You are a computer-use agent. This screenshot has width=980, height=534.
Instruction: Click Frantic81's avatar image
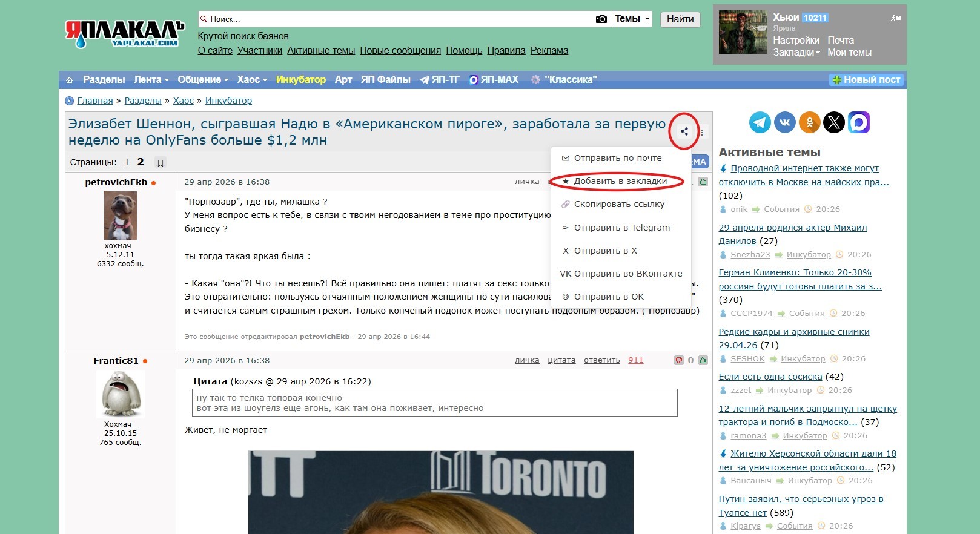[x=121, y=394]
